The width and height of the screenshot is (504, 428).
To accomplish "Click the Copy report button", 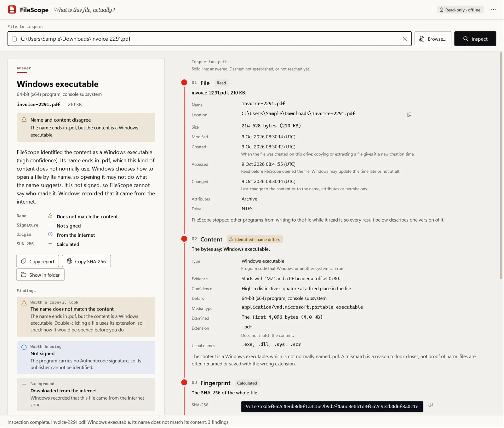I will coord(37,261).
